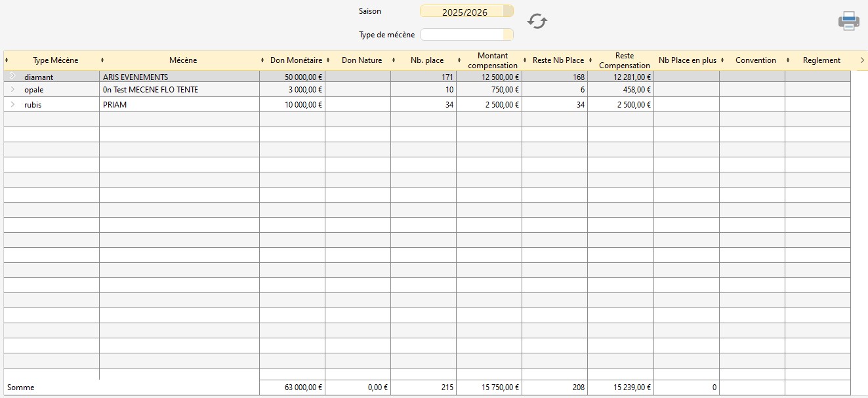Expand the rubis row chevron

point(12,104)
